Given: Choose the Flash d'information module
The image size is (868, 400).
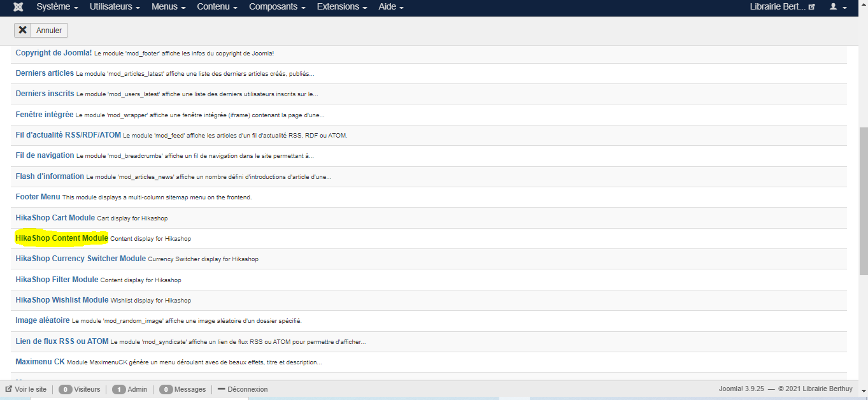Looking at the screenshot, I should [x=50, y=176].
